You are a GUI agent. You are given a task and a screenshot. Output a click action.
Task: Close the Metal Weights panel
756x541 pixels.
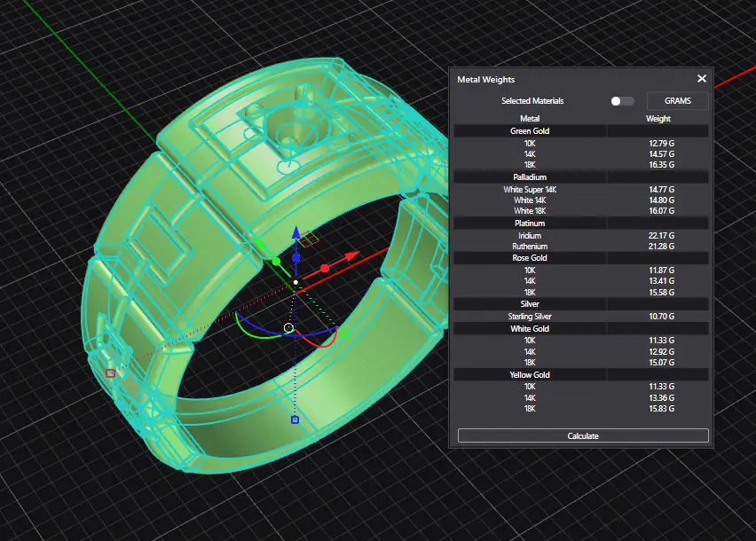pos(701,79)
